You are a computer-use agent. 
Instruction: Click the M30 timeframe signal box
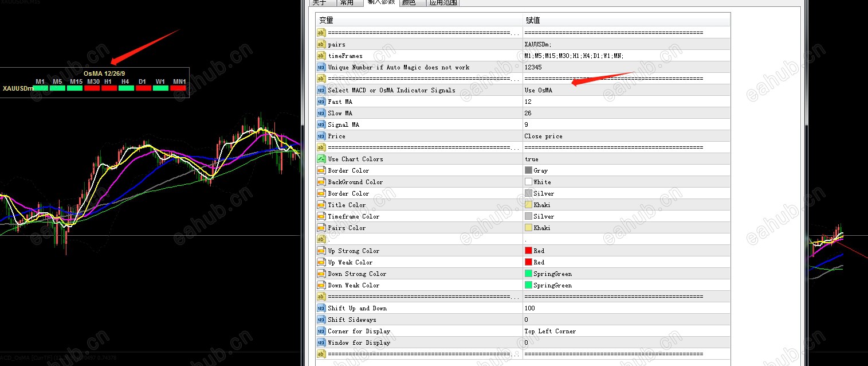click(92, 88)
